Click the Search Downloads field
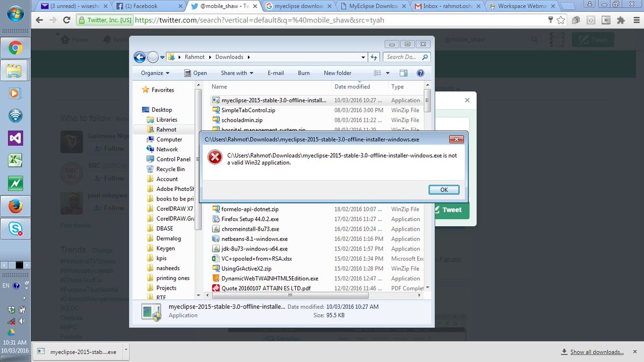This screenshot has height=362, width=644. click(x=407, y=57)
